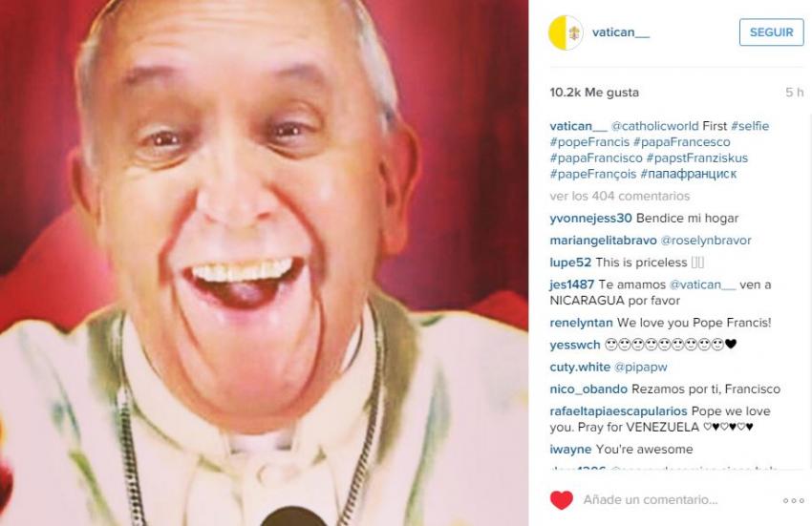Open the @pipapw mention

641,368
